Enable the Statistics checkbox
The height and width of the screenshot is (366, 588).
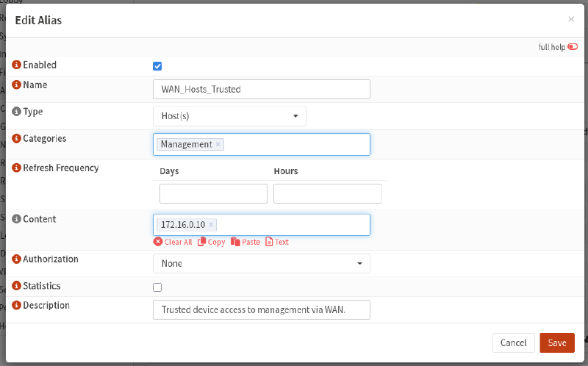pos(157,287)
